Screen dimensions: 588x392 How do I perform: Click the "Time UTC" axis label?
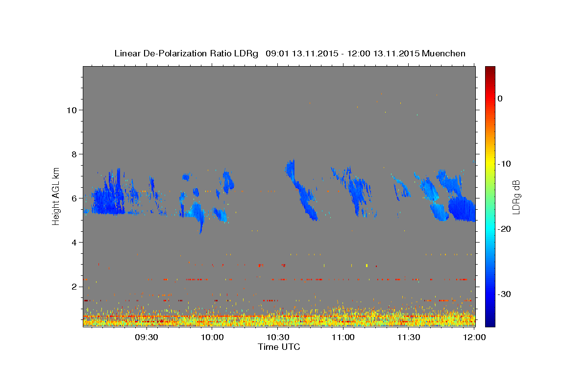coord(279,347)
